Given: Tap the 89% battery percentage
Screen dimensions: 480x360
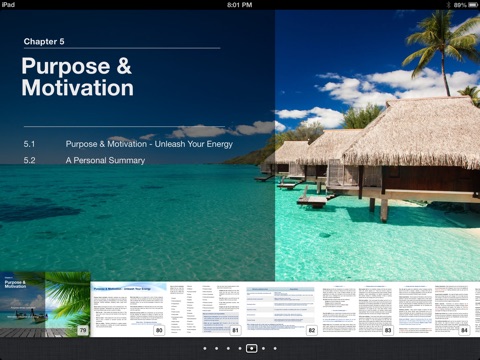Looking at the screenshot, I should (460, 5).
